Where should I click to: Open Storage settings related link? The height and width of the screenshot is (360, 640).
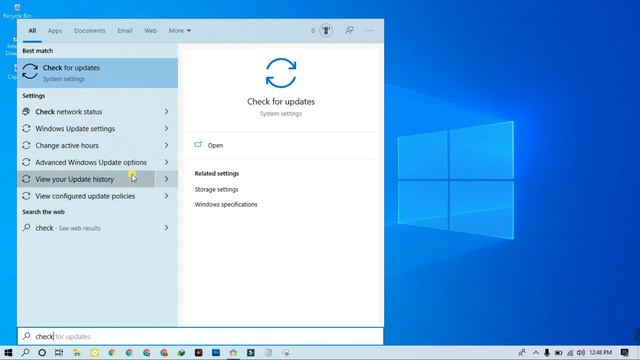216,189
